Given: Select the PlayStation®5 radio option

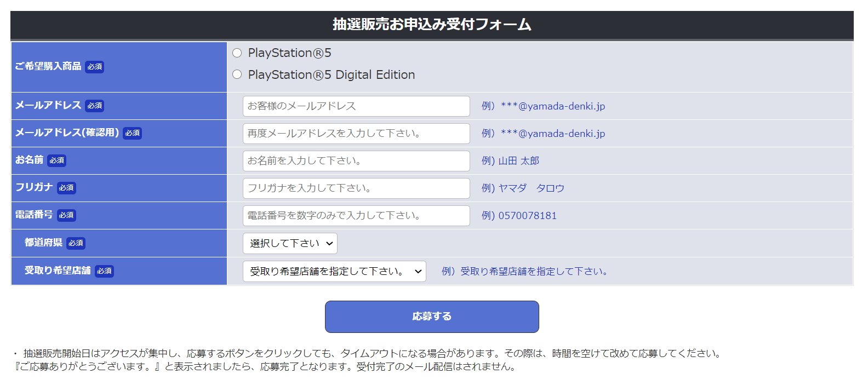Looking at the screenshot, I should tap(237, 53).
